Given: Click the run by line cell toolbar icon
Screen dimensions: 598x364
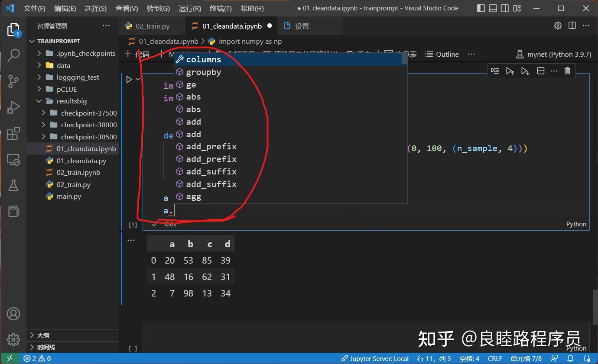Looking at the screenshot, I should [x=495, y=71].
